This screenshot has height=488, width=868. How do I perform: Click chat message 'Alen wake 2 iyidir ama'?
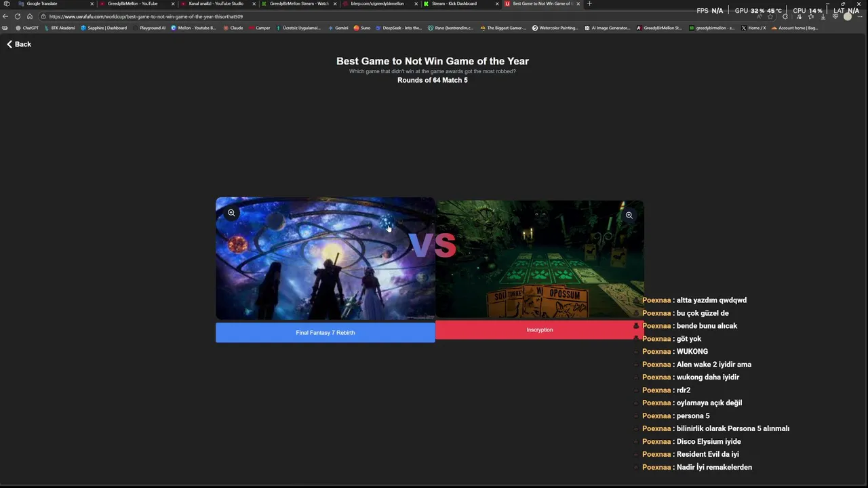point(714,365)
